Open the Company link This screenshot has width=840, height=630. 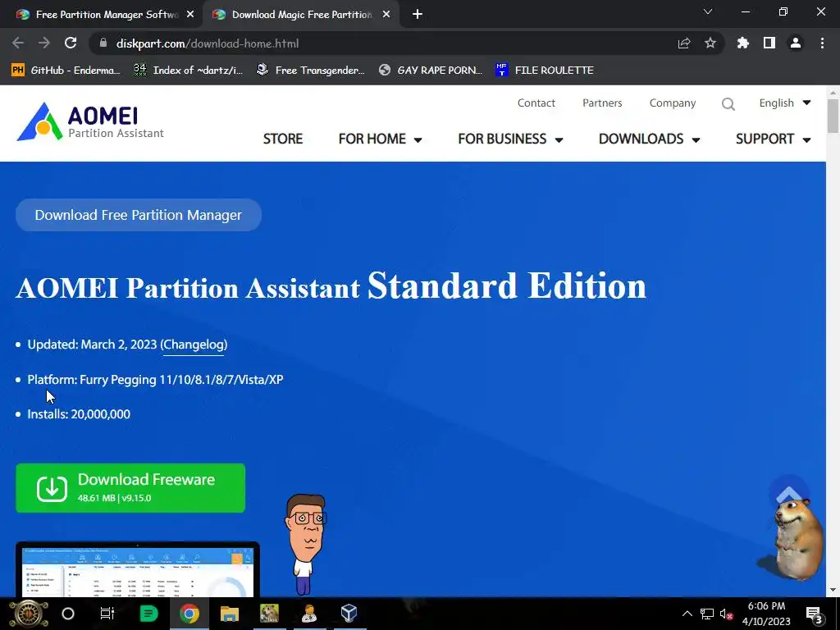pyautogui.click(x=673, y=103)
